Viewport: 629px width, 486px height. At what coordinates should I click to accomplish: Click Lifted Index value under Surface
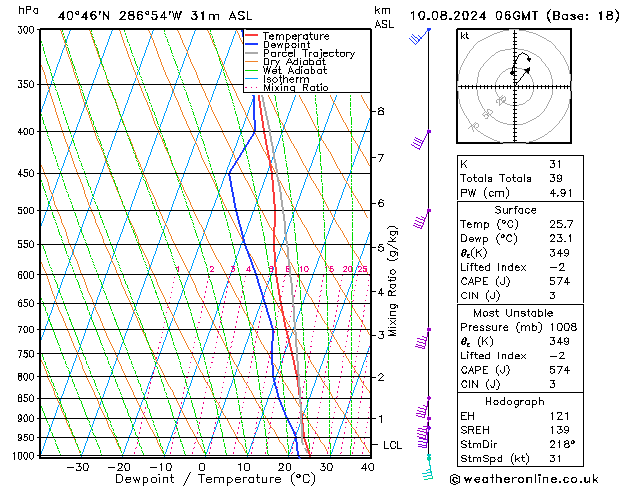tap(557, 267)
